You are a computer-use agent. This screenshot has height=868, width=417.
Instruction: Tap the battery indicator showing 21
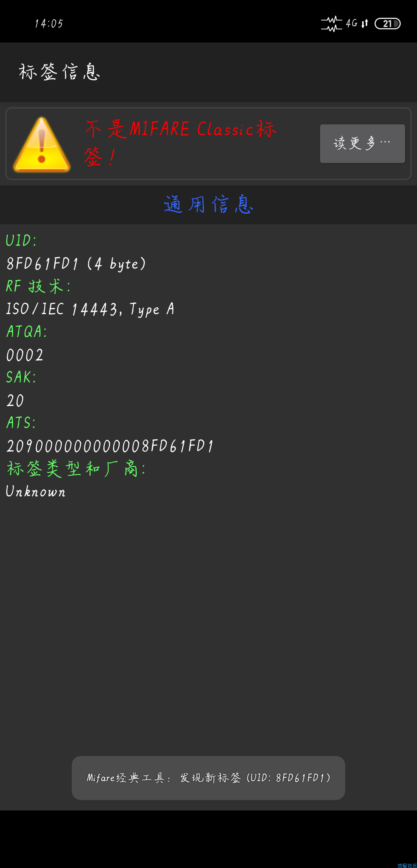click(x=387, y=24)
